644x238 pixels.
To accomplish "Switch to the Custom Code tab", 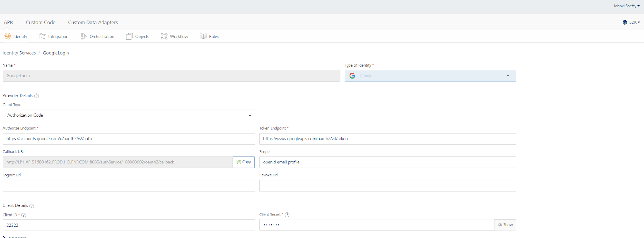I will pos(41,22).
